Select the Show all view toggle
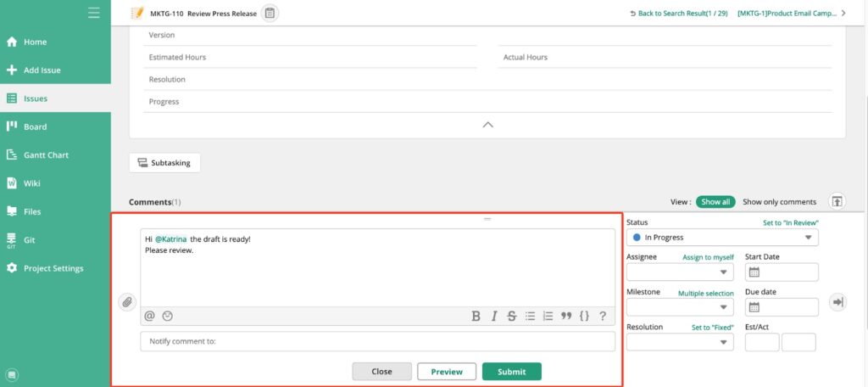This screenshot has height=387, width=868. click(x=715, y=202)
